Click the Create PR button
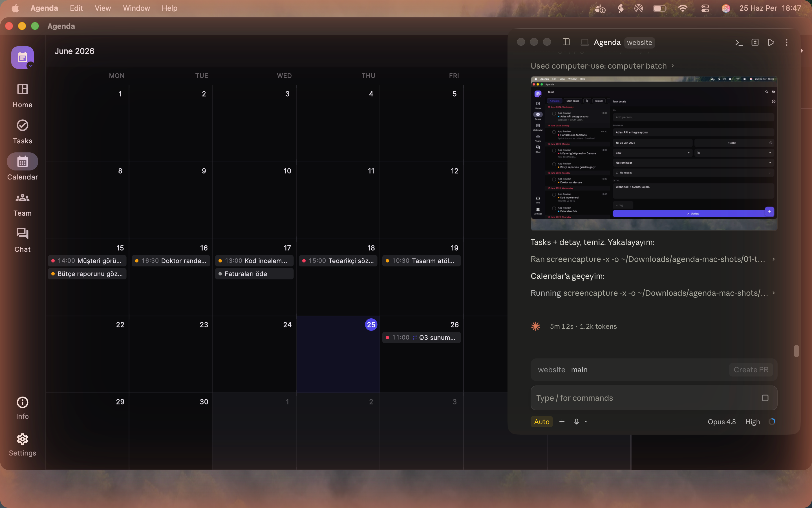 point(751,370)
